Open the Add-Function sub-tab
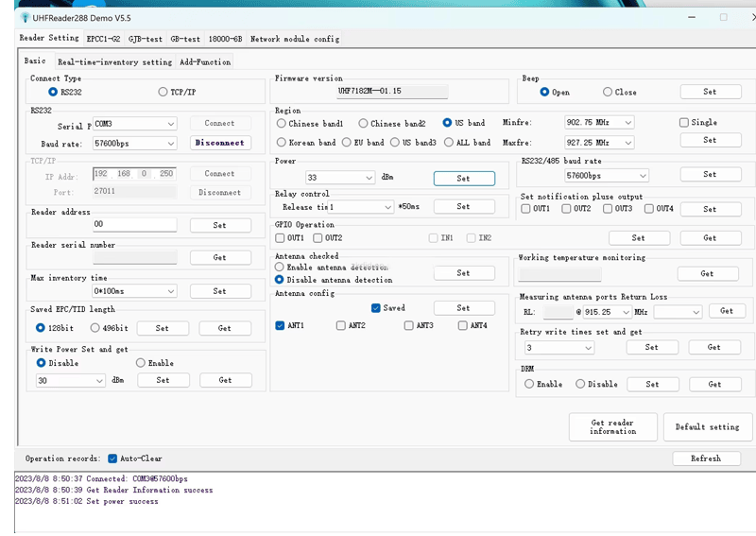 (205, 62)
